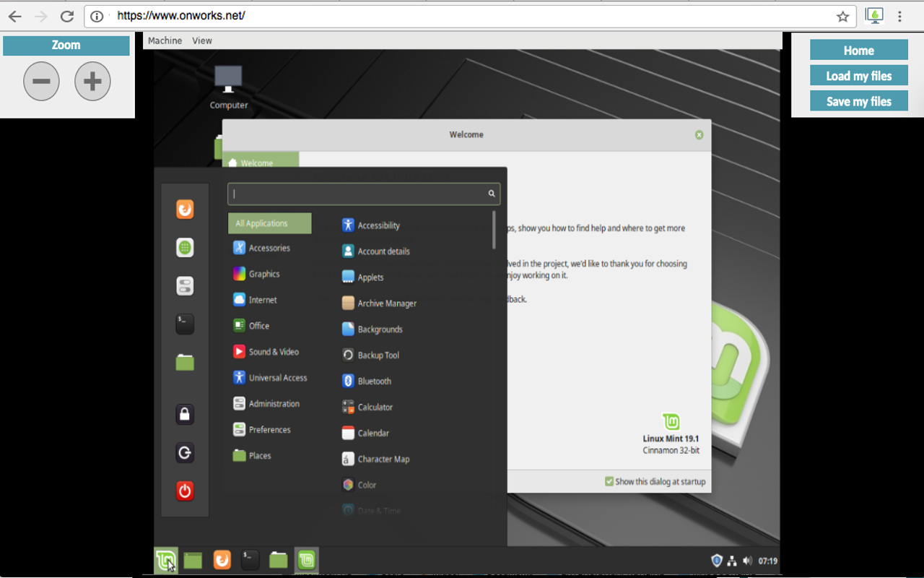Open the Computer desktop icon
This screenshot has width=924, height=578.
point(229,87)
